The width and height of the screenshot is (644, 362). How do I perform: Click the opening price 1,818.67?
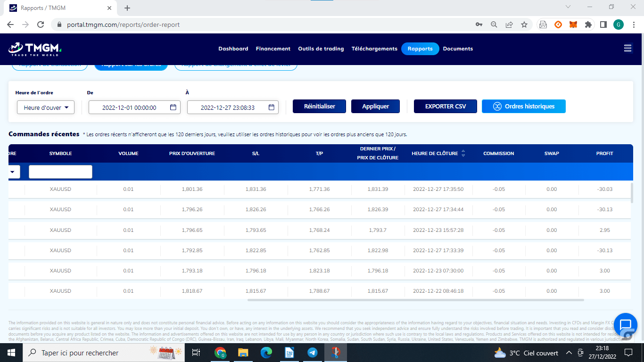[x=192, y=291]
